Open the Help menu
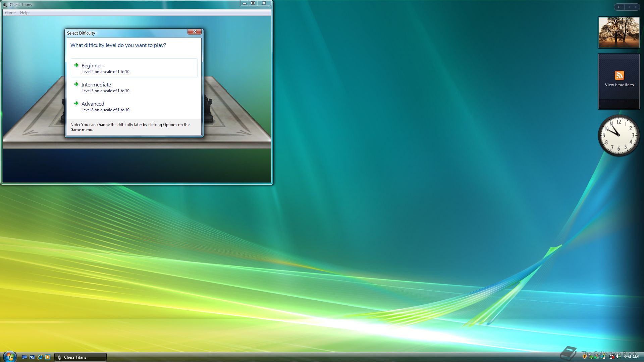The height and width of the screenshot is (362, 644). point(24,13)
